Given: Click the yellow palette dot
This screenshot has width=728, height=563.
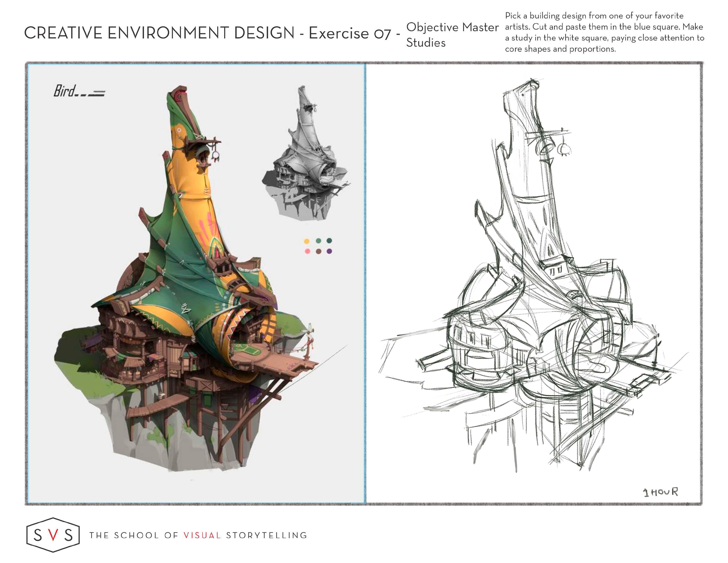Looking at the screenshot, I should tap(307, 241).
